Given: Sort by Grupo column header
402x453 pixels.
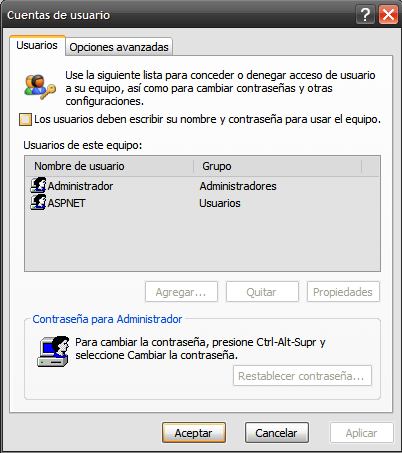Looking at the screenshot, I should (x=278, y=166).
